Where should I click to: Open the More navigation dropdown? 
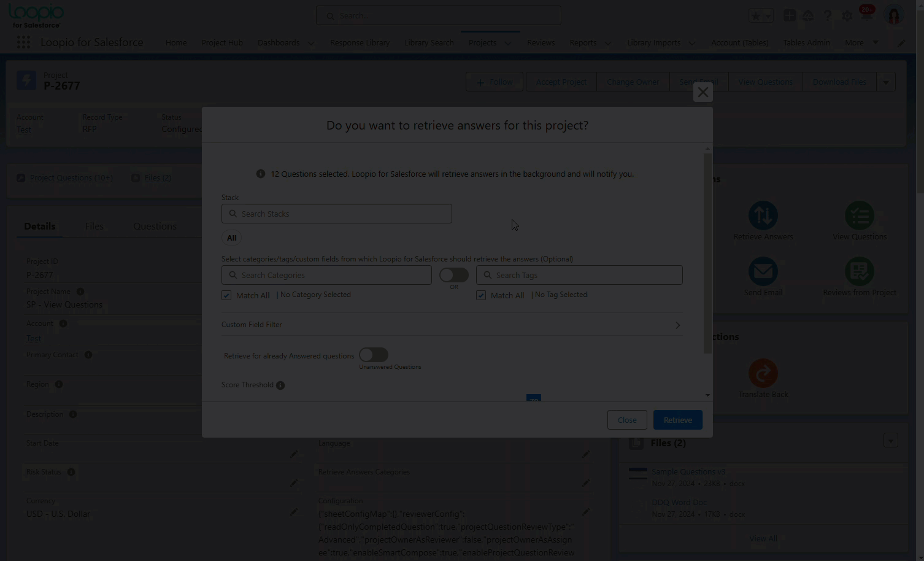(x=861, y=42)
